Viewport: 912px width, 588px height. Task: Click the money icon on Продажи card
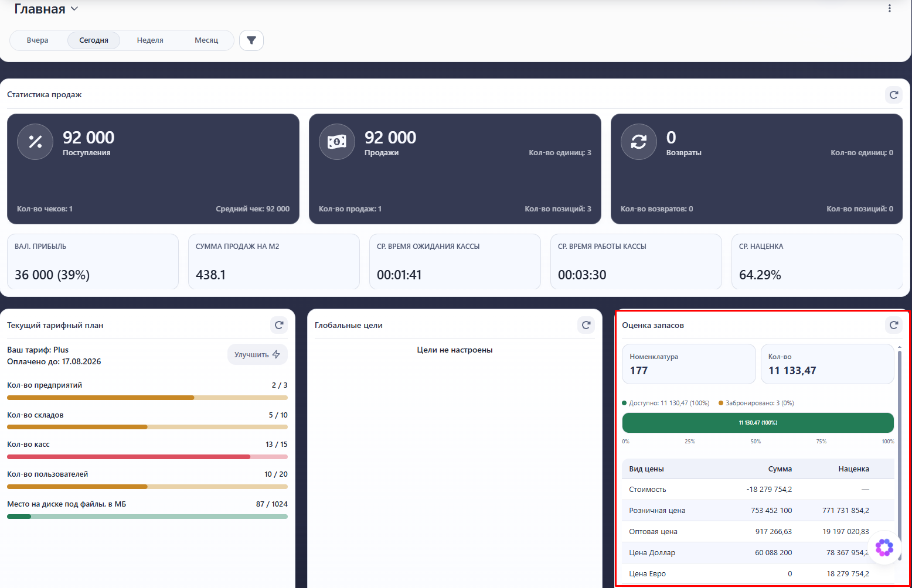(x=337, y=142)
